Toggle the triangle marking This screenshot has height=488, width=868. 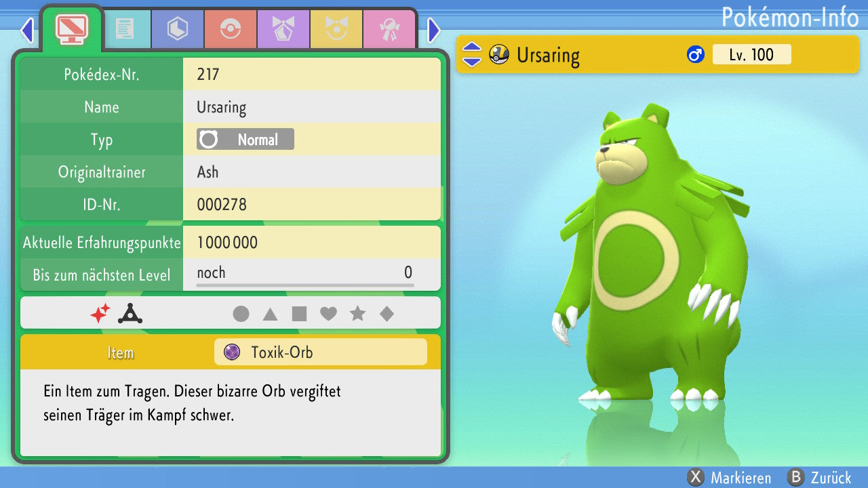pyautogui.click(x=270, y=314)
